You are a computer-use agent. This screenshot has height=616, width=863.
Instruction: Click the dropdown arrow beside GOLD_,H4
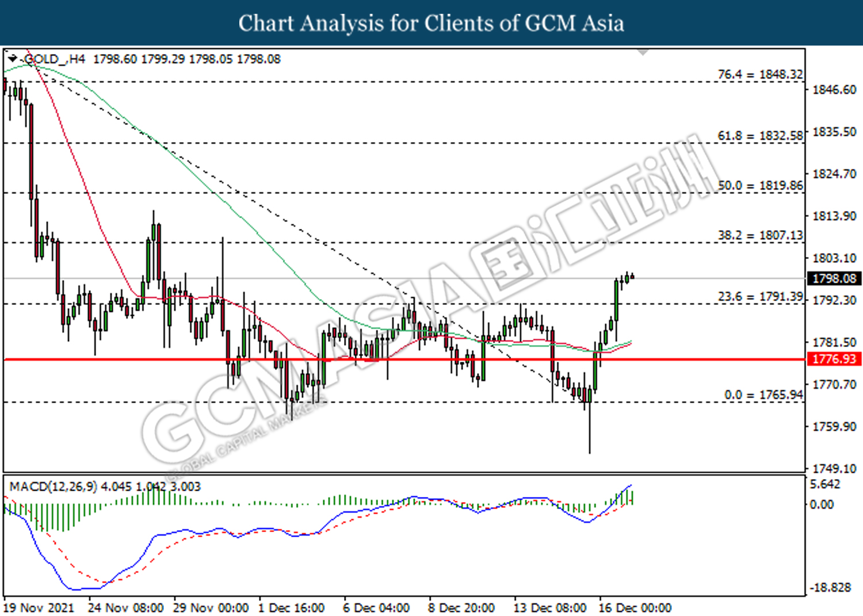[x=13, y=59]
